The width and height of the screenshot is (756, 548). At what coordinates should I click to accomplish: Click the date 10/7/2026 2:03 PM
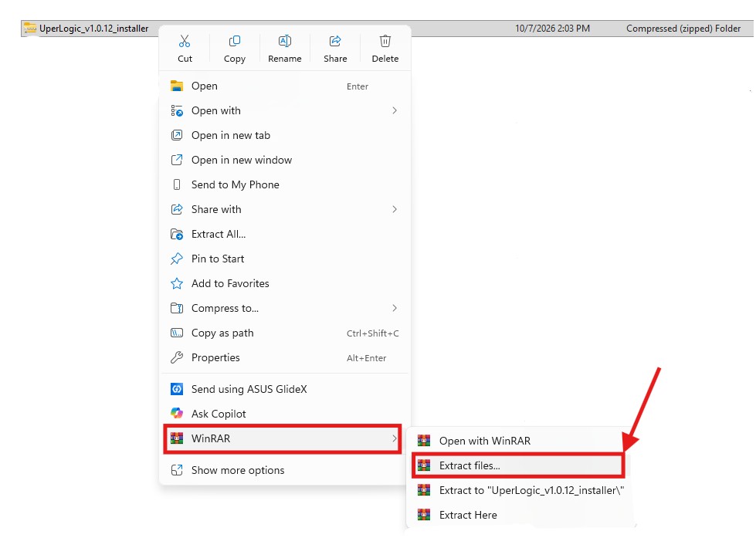click(x=553, y=29)
